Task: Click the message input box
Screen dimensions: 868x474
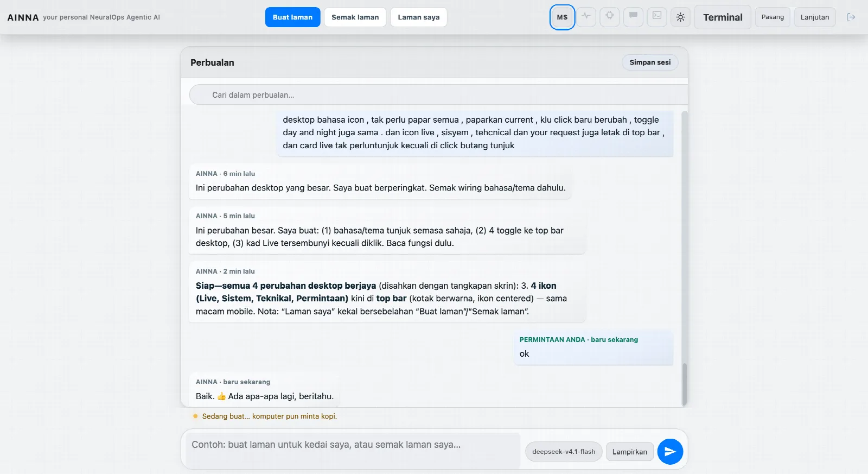Action: [x=353, y=450]
